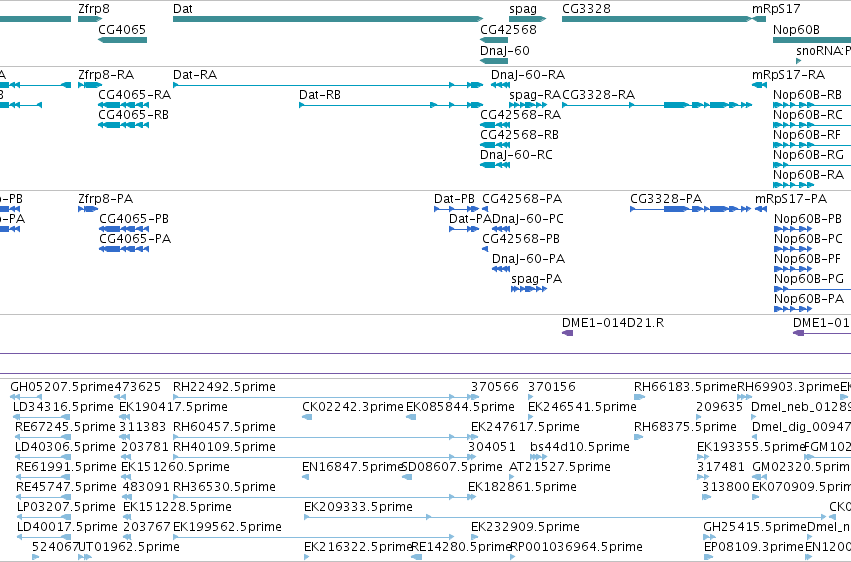The width and height of the screenshot is (851, 562).
Task: Click the Zfrp8-PA protein label
Action: 106,199
